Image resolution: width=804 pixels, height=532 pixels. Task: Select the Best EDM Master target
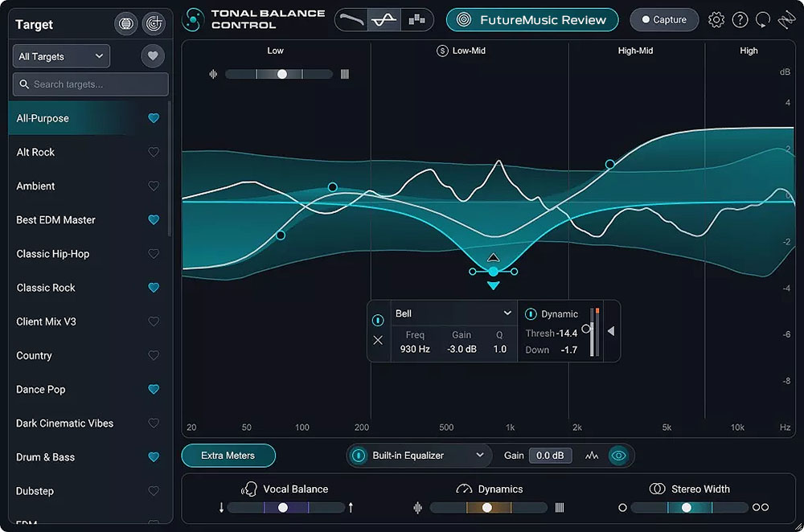pos(54,219)
